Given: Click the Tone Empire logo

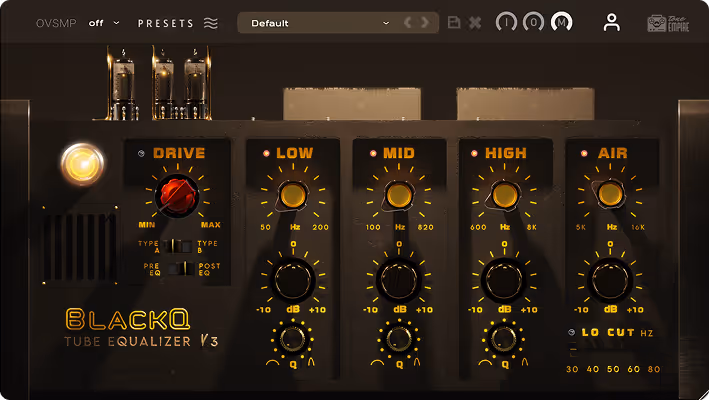Looking at the screenshot, I should (668, 23).
